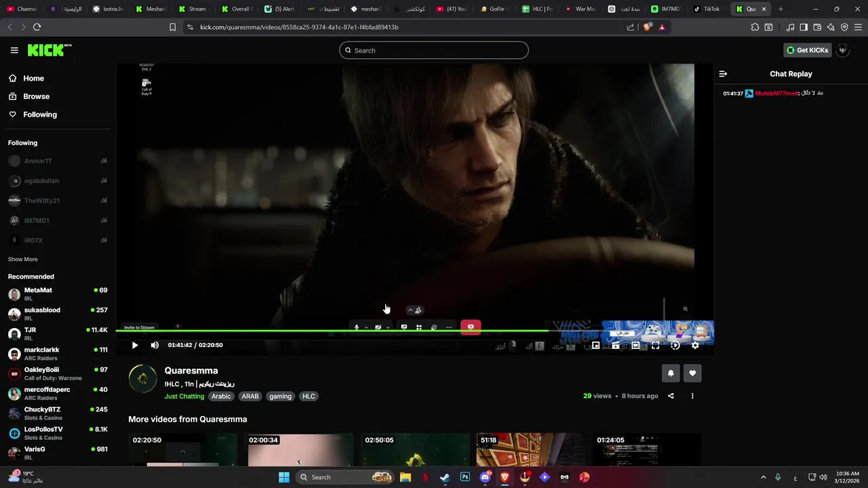Open MetaMat recommended channel
Image resolution: width=868 pixels, height=488 pixels.
point(58,294)
